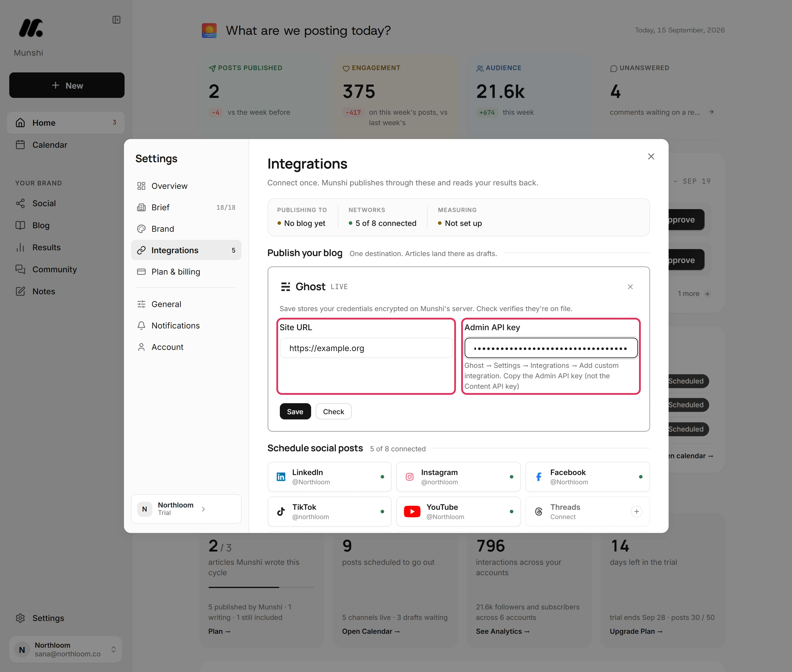Expand the Northloom account switcher at bottom
Image resolution: width=792 pixels, height=672 pixels.
click(x=65, y=649)
